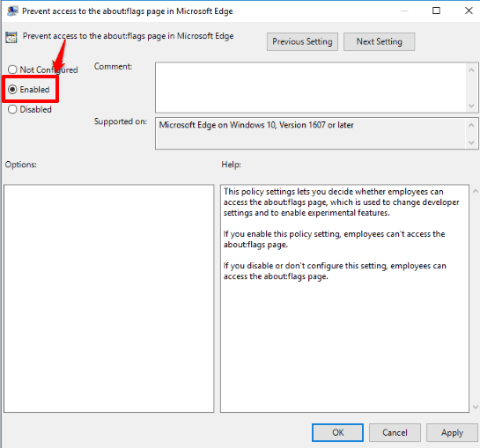Select the Not Configured radio button
The image size is (480, 448).
coord(12,70)
